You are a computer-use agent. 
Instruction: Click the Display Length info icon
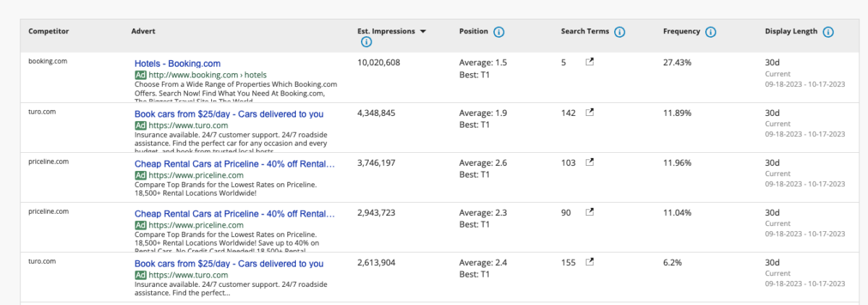click(x=828, y=32)
